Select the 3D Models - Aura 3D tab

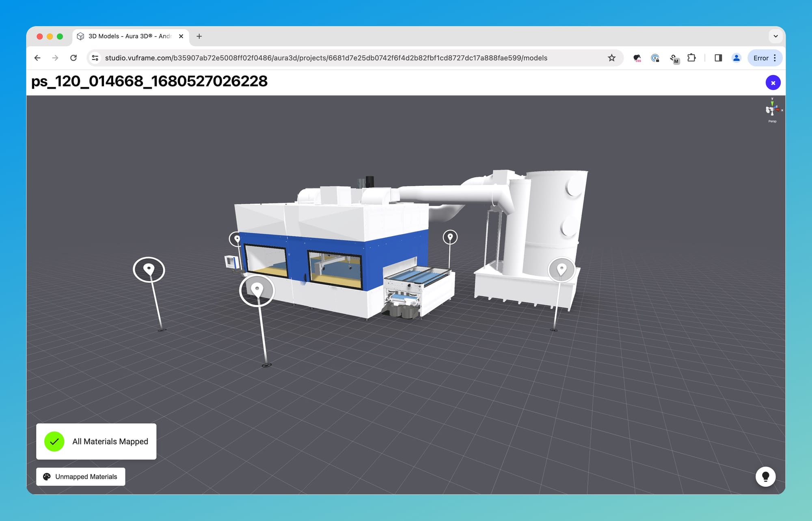click(131, 36)
